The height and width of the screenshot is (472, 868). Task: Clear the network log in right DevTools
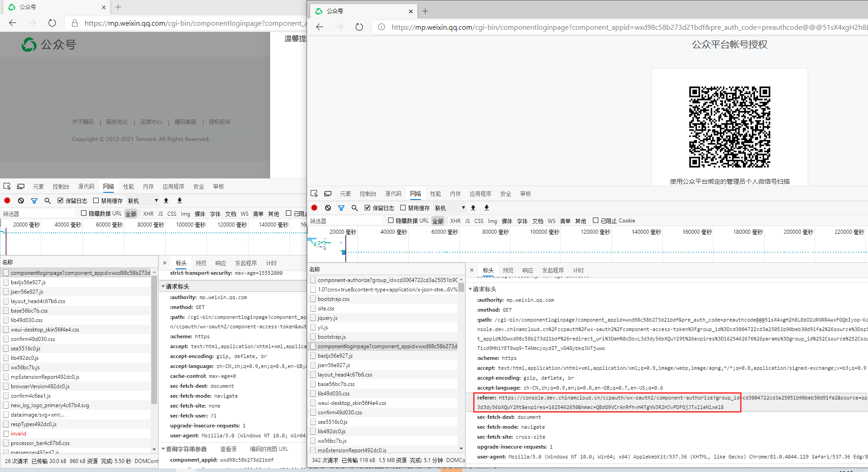328,208
